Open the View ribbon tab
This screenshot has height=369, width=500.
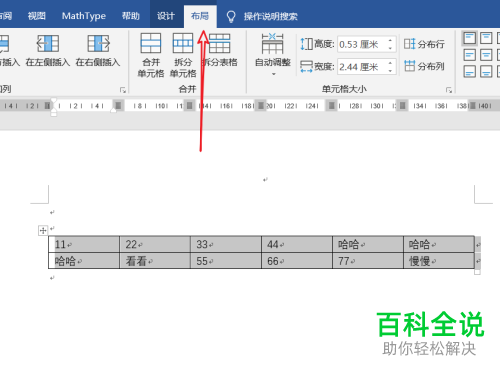point(36,16)
